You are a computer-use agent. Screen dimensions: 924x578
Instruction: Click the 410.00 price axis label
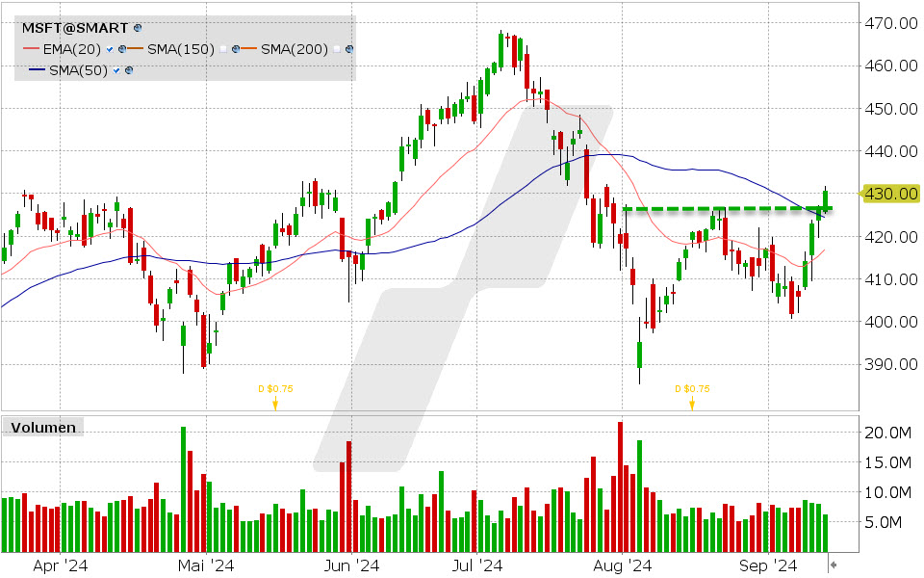890,279
